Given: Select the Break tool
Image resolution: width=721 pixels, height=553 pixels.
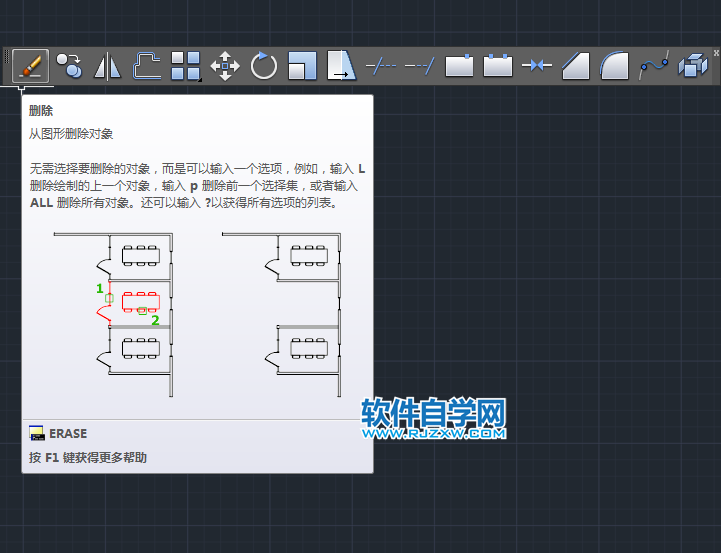Looking at the screenshot, I should tap(498, 66).
